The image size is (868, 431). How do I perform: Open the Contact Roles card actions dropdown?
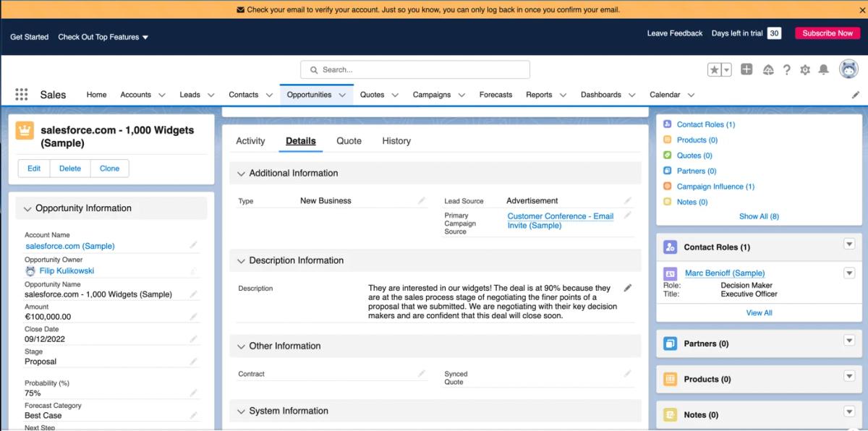tap(849, 244)
